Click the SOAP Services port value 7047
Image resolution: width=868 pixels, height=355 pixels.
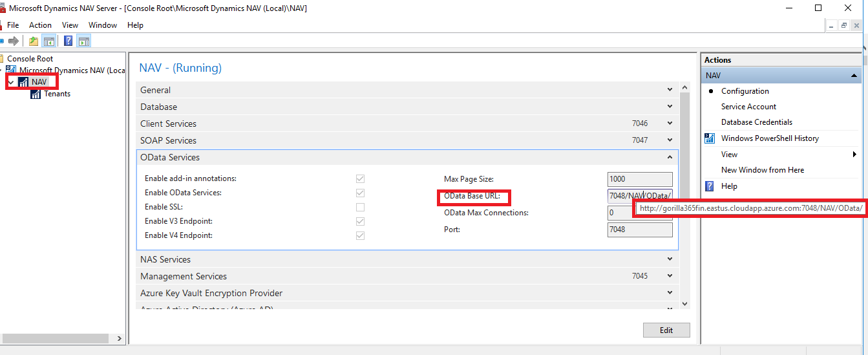pyautogui.click(x=640, y=140)
